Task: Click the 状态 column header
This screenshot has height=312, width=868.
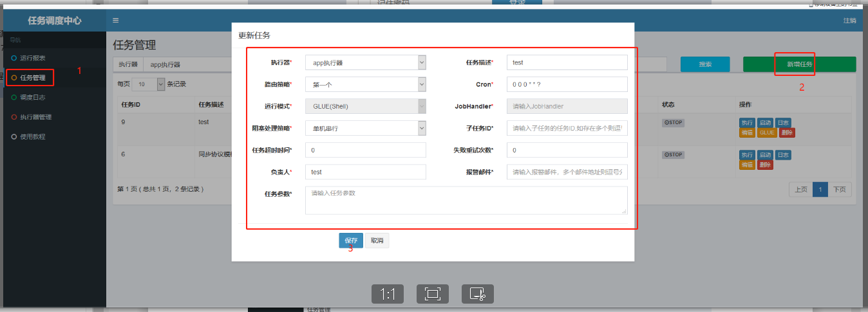Action: pos(668,104)
